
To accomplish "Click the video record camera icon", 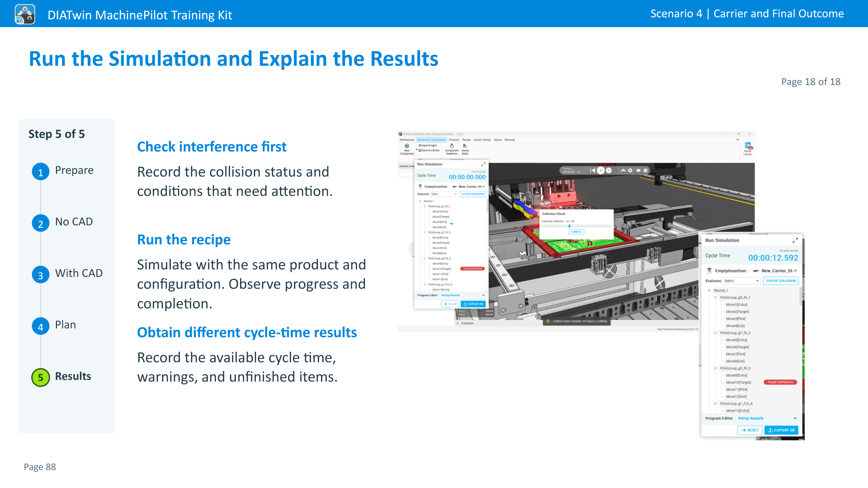I will [638, 170].
